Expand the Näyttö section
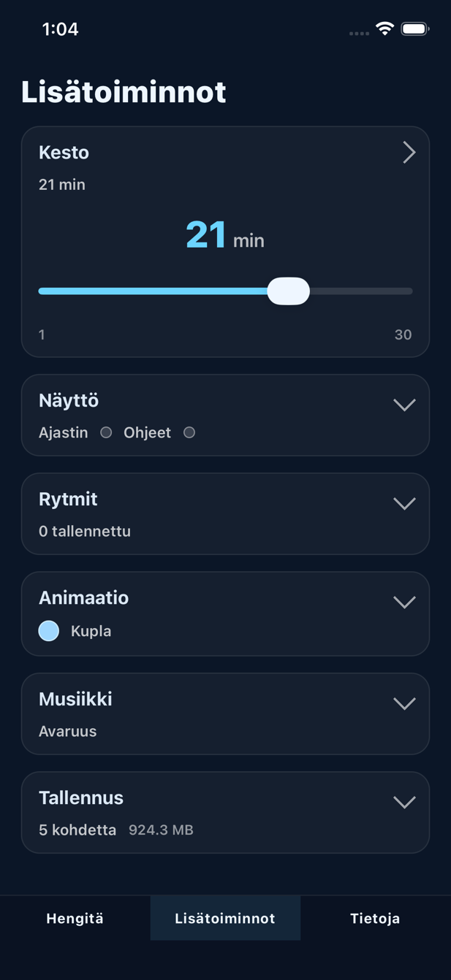Viewport: 451px width, 980px height. coord(404,404)
